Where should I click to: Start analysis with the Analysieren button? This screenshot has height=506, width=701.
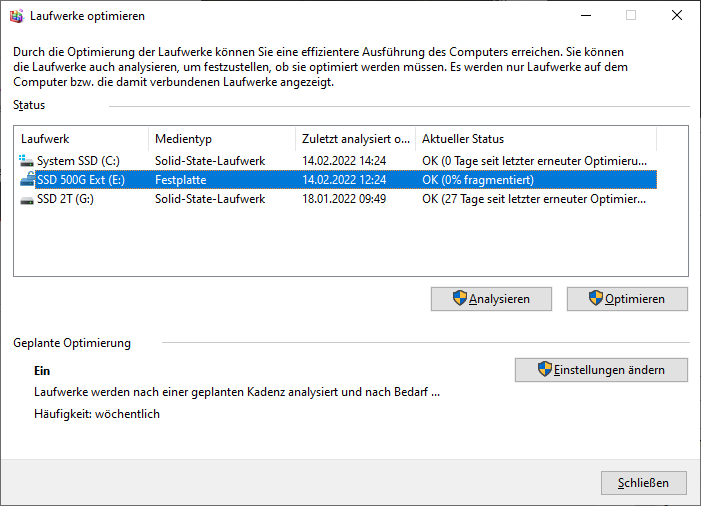tap(491, 299)
